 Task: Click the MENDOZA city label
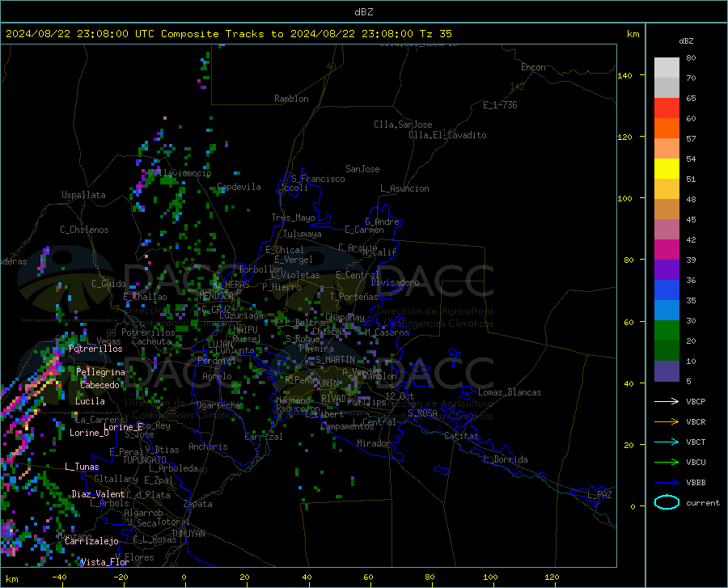pyautogui.click(x=216, y=295)
